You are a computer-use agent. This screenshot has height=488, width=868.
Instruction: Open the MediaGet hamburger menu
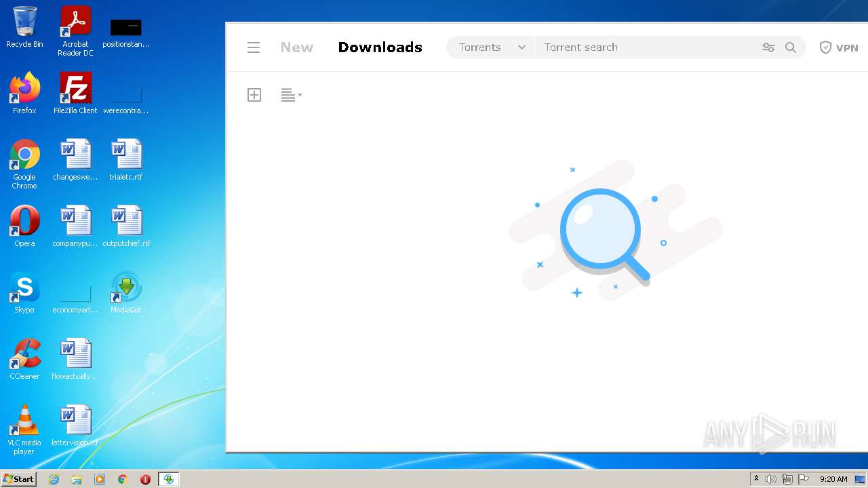click(254, 47)
